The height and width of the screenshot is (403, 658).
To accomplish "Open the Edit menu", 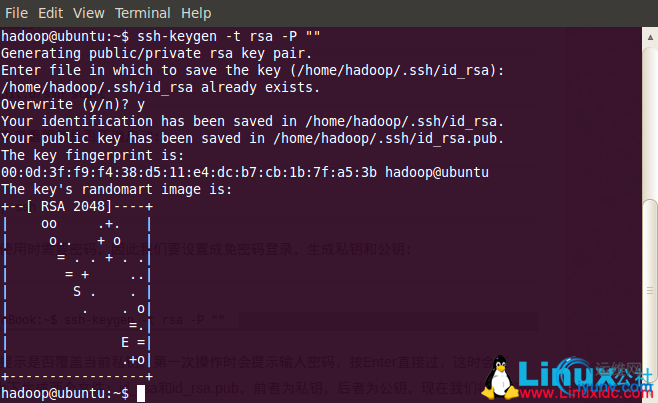I will click(50, 13).
